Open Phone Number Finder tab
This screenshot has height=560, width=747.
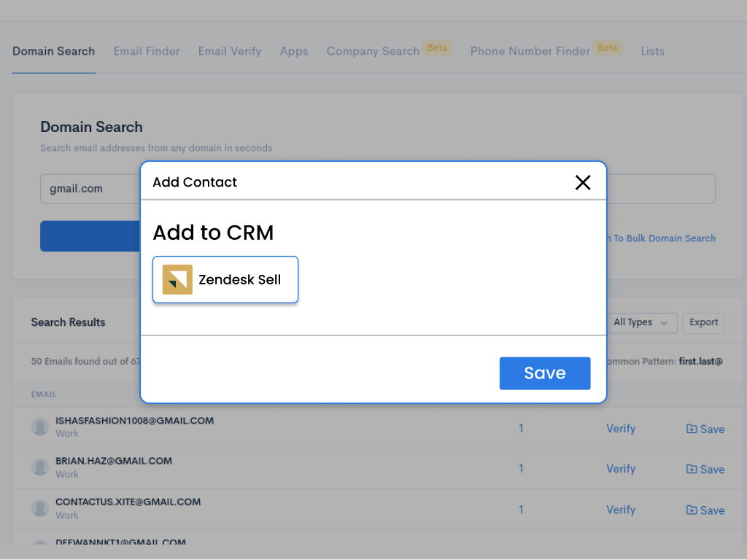click(x=530, y=51)
